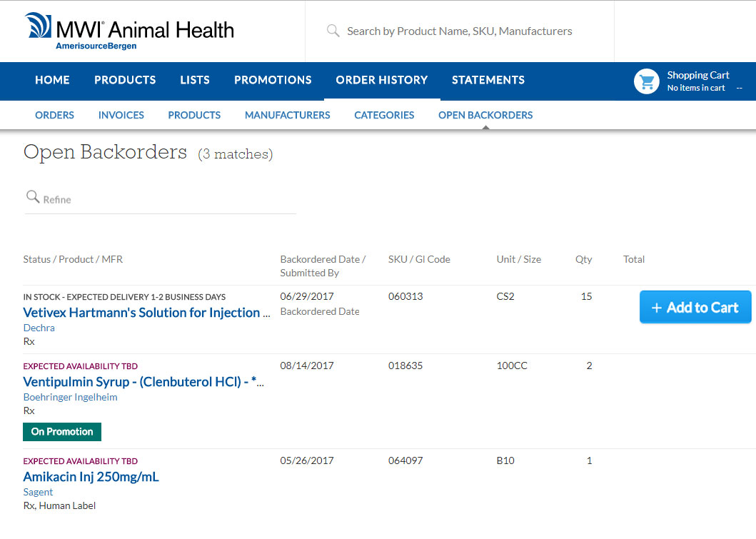
Task: View the Amikacin Inj 250mg/mL product
Action: [91, 477]
